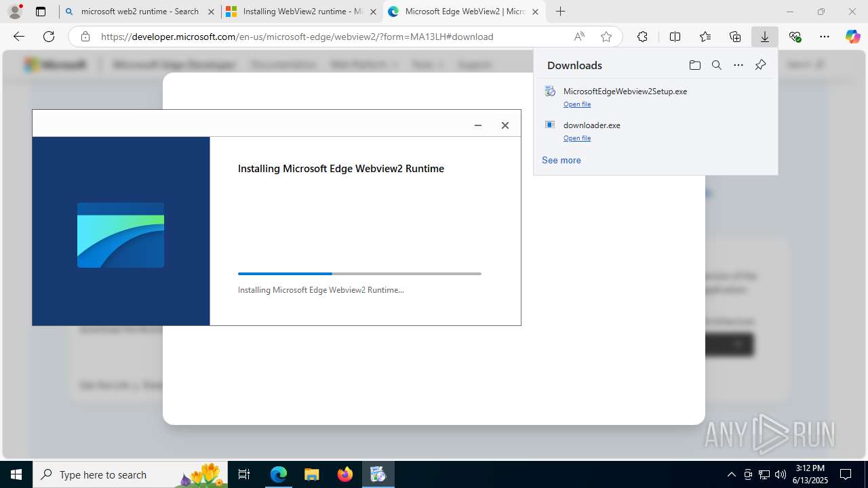This screenshot has height=488, width=868.
Task: Open Collections icon
Action: click(735, 37)
